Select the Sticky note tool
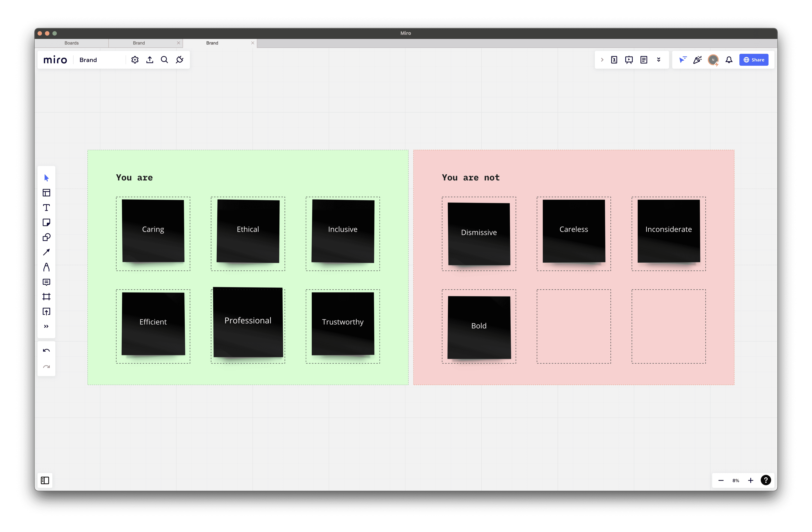The width and height of the screenshot is (812, 532). [46, 223]
